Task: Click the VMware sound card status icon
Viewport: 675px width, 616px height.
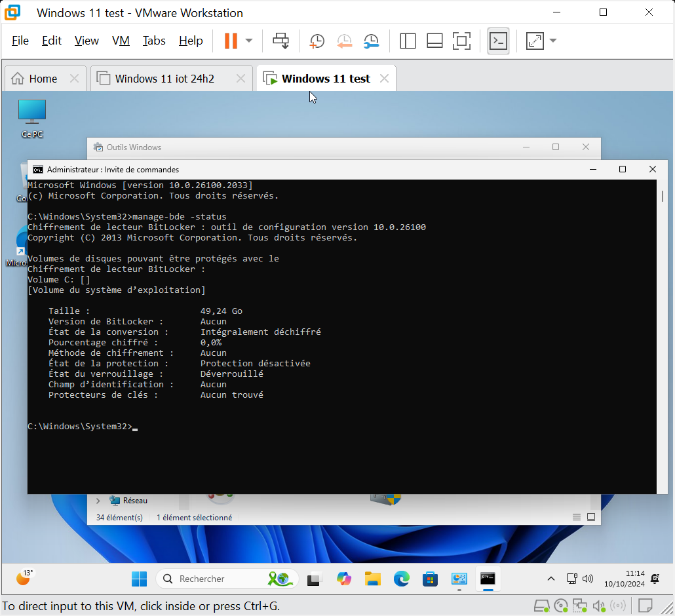Action: click(599, 606)
